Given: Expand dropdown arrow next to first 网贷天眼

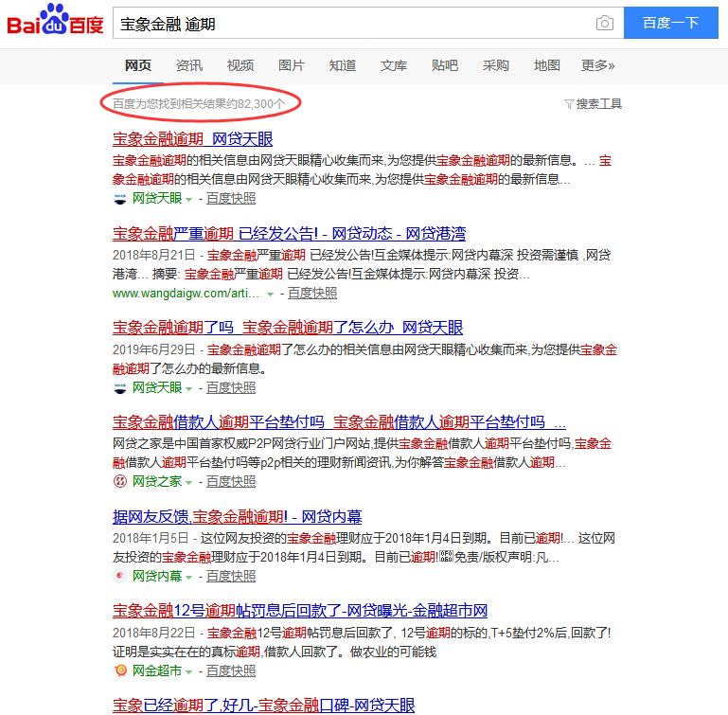Looking at the screenshot, I should point(189,200).
